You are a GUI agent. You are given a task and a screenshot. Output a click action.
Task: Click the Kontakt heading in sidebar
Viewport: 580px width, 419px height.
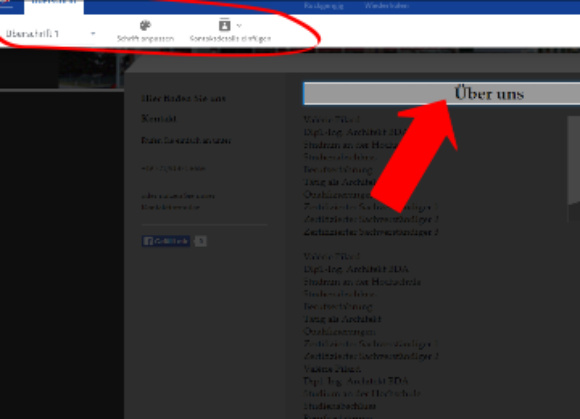[x=159, y=119]
